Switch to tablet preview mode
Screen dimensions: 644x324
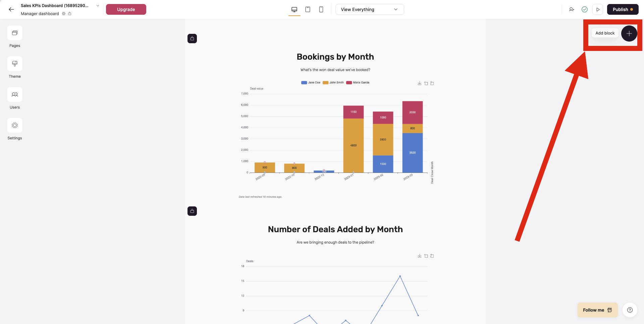308,9
